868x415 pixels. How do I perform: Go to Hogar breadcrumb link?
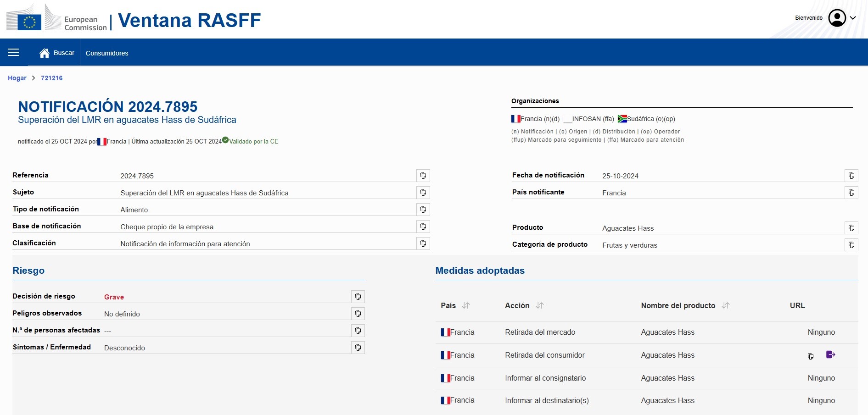pyautogui.click(x=17, y=78)
